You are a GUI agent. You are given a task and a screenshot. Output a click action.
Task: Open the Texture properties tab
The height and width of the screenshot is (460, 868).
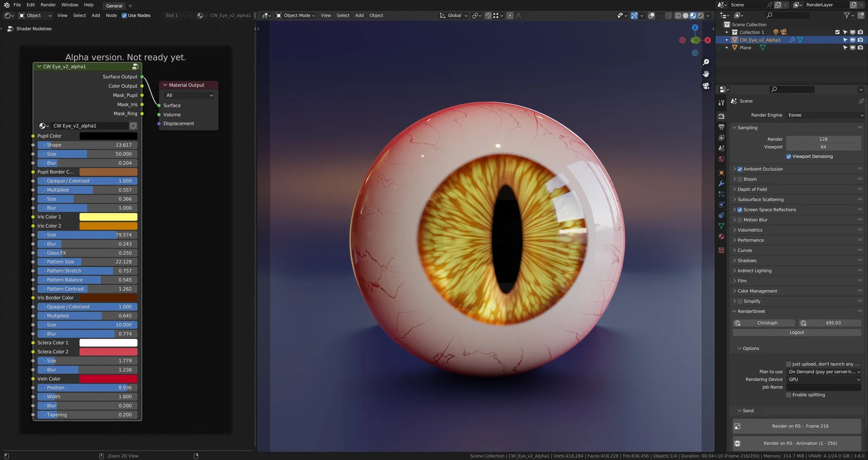721,250
